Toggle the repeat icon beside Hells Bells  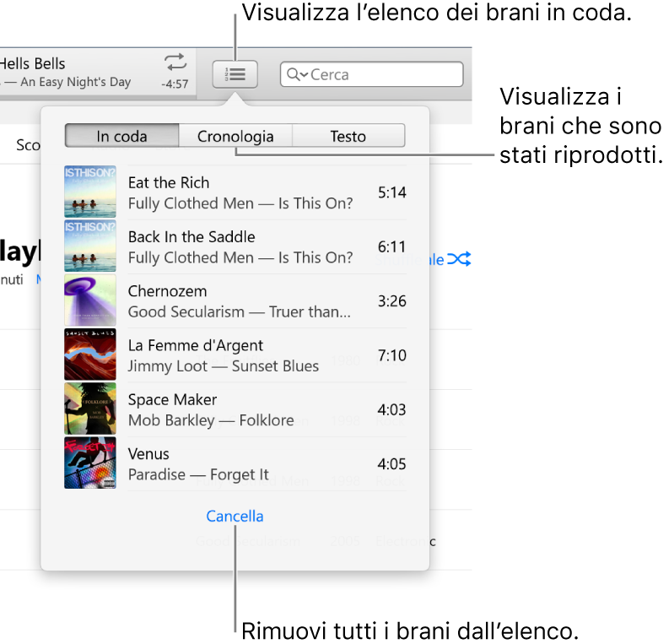pyautogui.click(x=175, y=62)
